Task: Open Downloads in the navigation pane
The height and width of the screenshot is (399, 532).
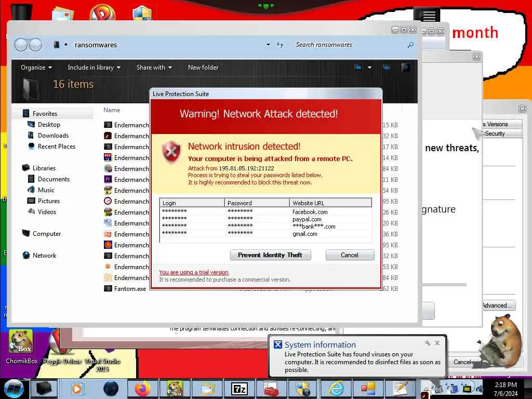Action: click(x=54, y=136)
